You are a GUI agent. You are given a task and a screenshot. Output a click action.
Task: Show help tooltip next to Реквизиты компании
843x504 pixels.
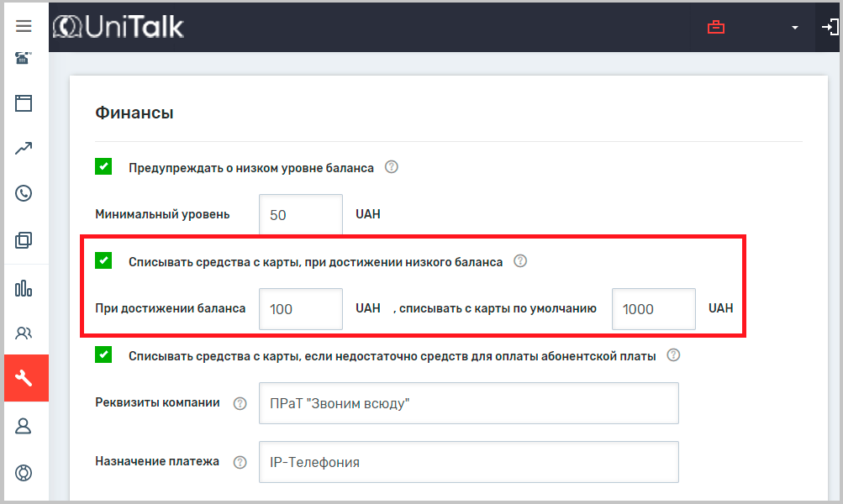pos(240,403)
